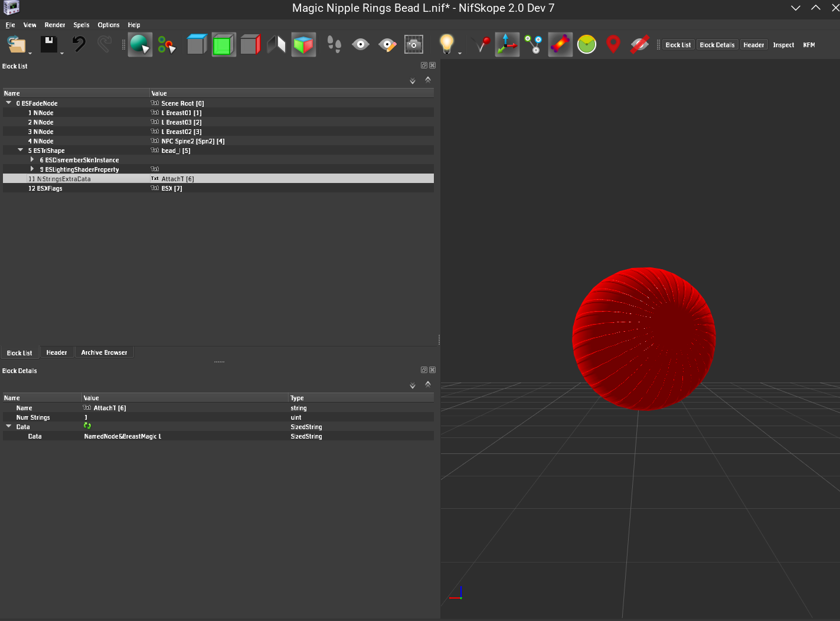The height and width of the screenshot is (621, 840).
Task: Click the Header toolbar button
Action: click(x=754, y=45)
